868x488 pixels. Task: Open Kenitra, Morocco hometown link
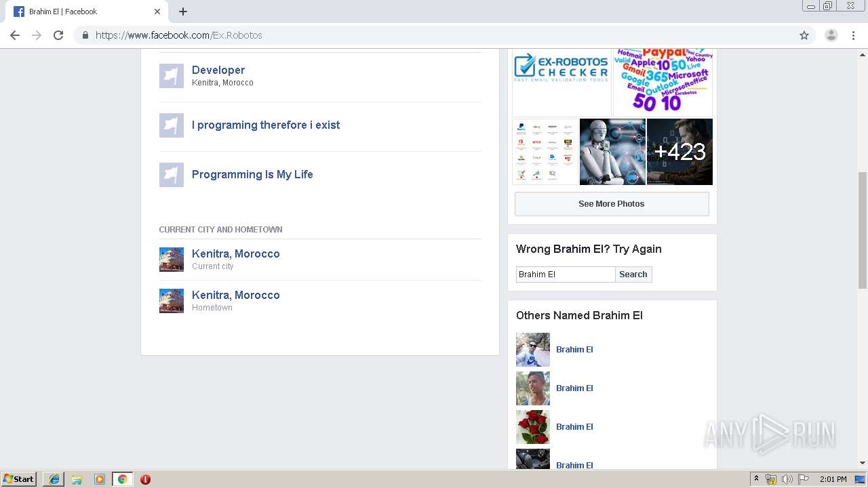point(236,295)
